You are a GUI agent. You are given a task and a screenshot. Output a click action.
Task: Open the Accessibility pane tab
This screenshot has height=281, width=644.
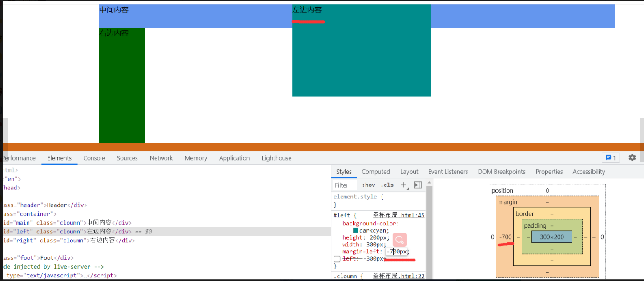click(589, 172)
